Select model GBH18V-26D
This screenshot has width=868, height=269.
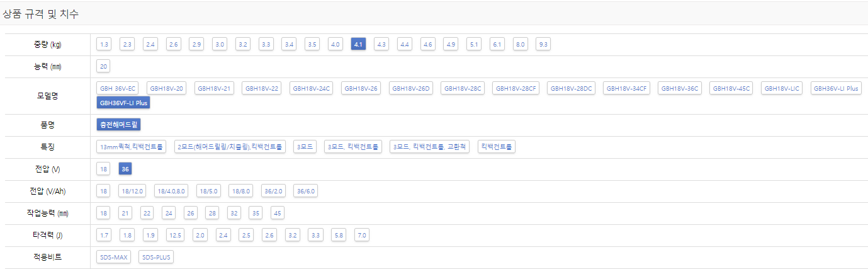tap(411, 88)
